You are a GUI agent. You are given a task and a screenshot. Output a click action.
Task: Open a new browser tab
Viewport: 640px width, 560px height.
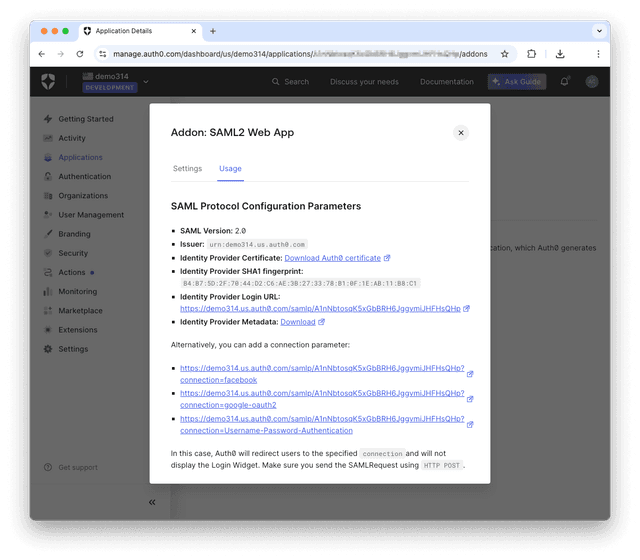[213, 31]
